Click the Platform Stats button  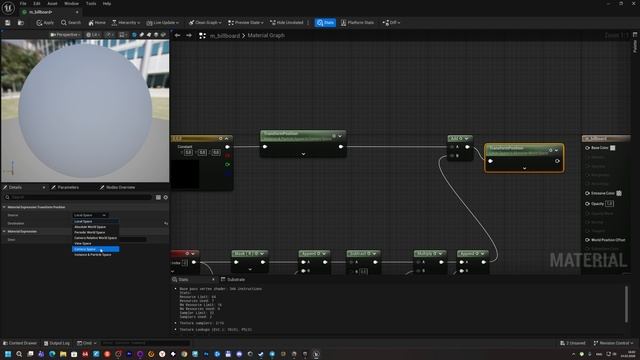[358, 23]
